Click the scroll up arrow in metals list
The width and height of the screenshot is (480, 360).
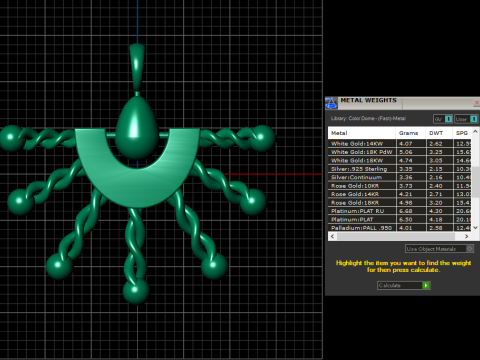(x=475, y=132)
